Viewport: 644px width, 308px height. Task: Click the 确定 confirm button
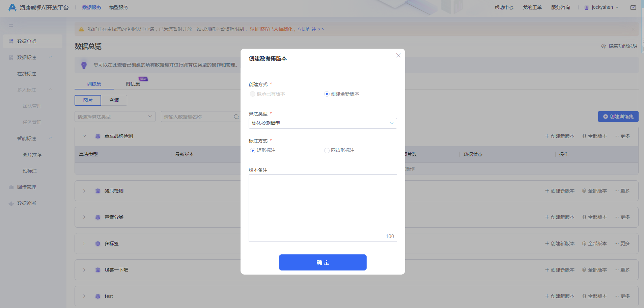pyautogui.click(x=323, y=262)
